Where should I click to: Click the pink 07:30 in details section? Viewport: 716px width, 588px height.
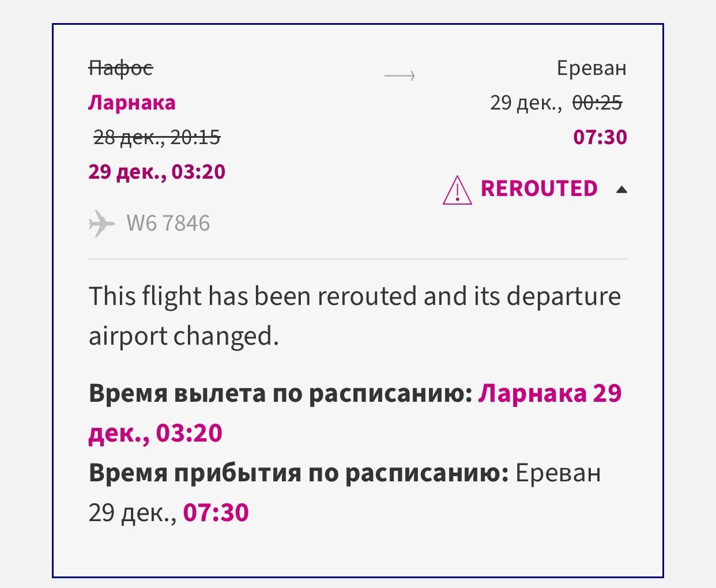[x=216, y=512]
